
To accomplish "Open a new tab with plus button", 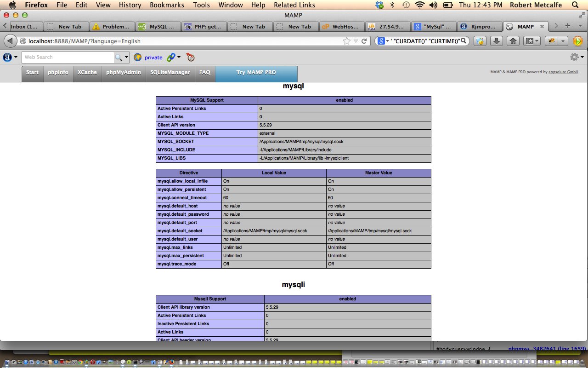I will (x=568, y=26).
